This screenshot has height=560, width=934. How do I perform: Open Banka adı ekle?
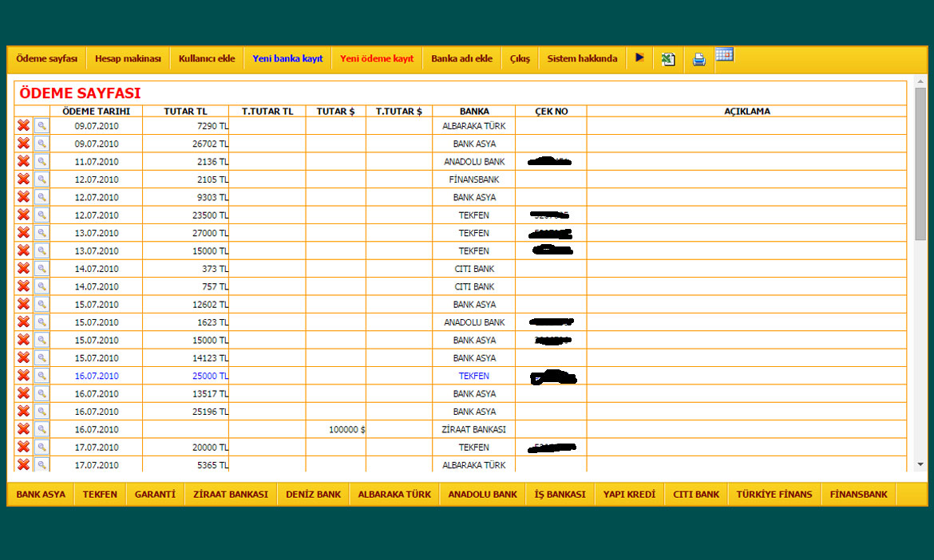click(x=461, y=58)
